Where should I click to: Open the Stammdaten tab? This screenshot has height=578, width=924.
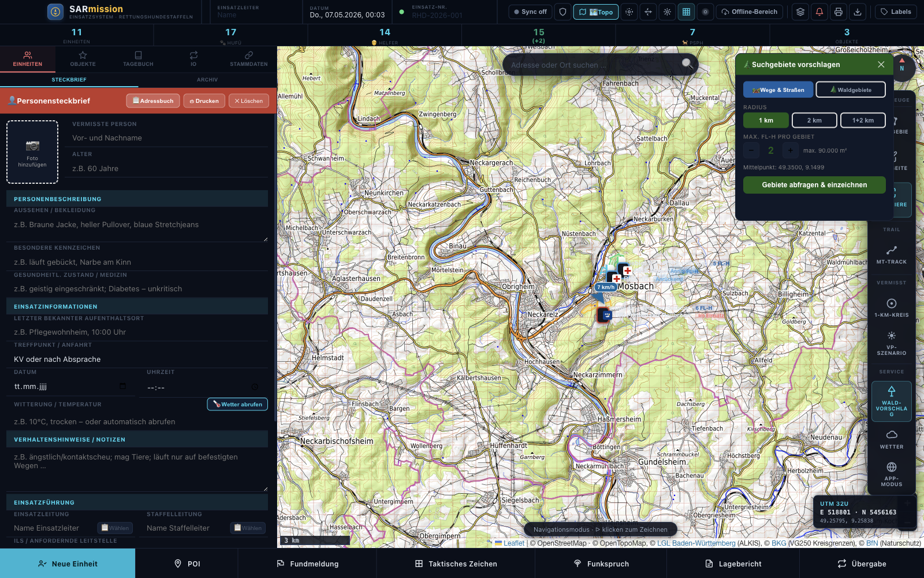249,59
